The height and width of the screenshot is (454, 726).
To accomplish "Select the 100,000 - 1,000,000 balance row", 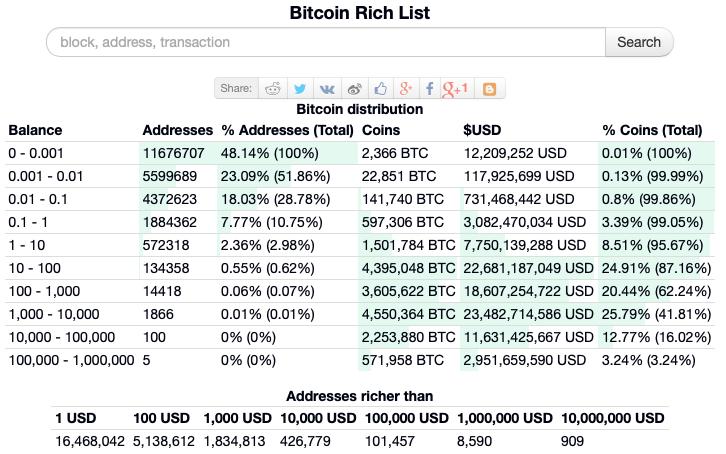I will 71,360.
